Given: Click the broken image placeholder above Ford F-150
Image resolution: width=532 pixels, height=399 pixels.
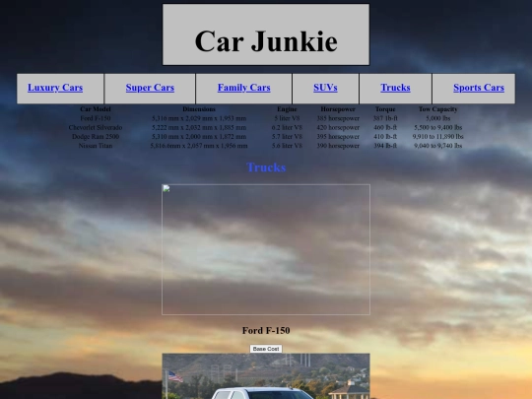Looking at the screenshot, I should tap(266, 249).
